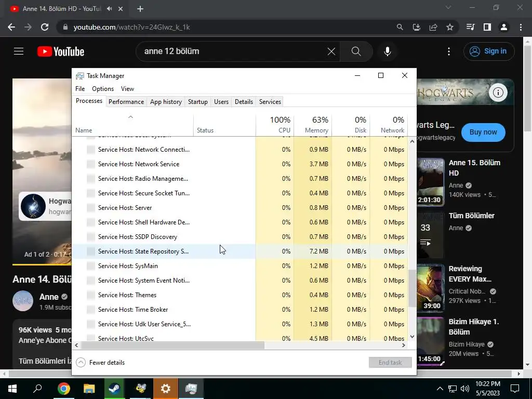The image size is (532, 399).
Task: Click the Chrome tab search chevron
Action: click(448, 7)
